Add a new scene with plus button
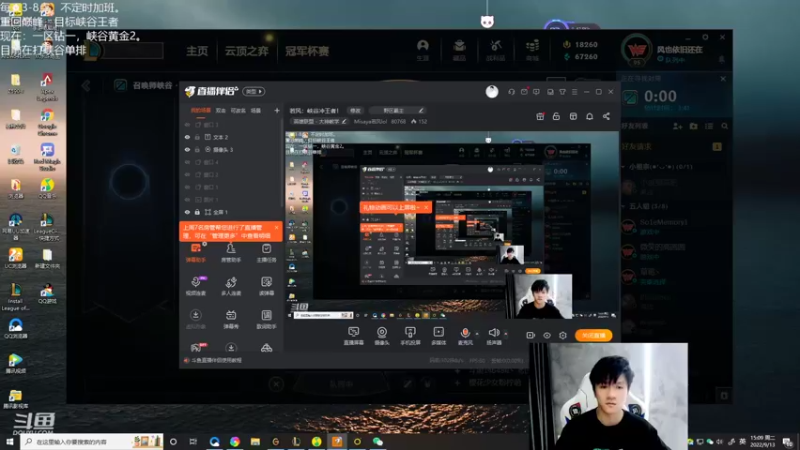Screen dimensions: 800x450 pos(277,110)
